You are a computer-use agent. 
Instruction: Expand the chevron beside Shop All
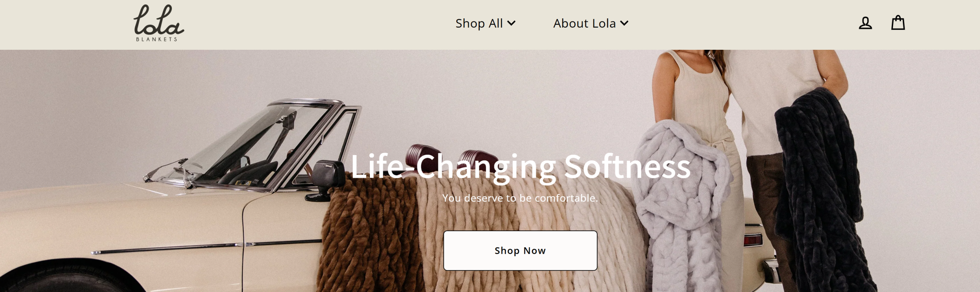point(511,23)
